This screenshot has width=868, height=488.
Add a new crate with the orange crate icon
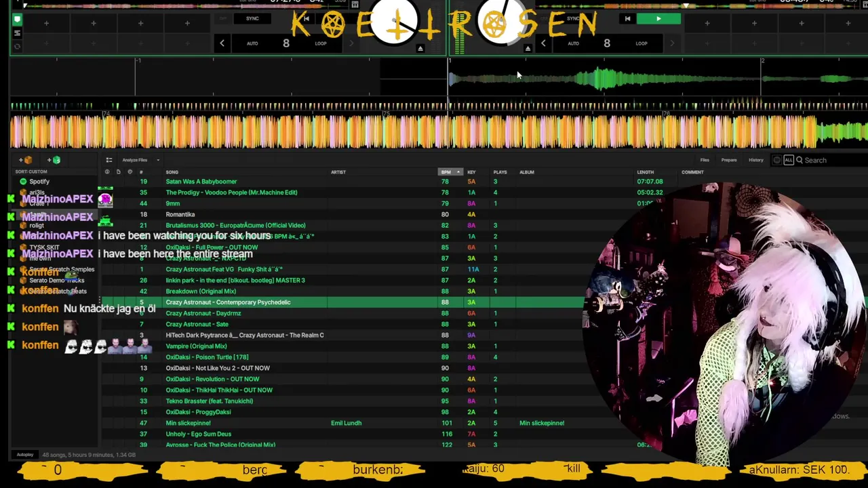[x=25, y=160]
